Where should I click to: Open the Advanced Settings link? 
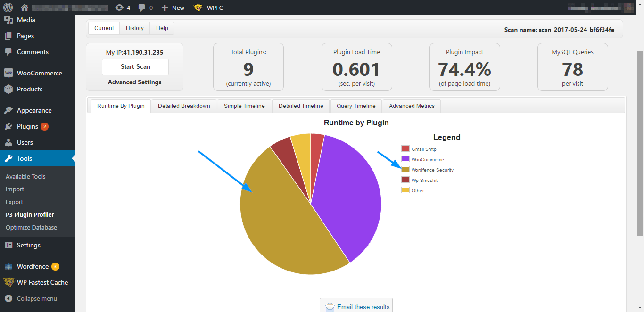135,82
